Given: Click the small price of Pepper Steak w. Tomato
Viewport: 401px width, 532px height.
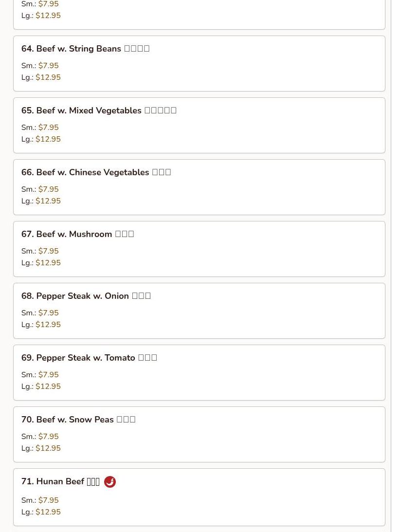Looking at the screenshot, I should [49, 374].
